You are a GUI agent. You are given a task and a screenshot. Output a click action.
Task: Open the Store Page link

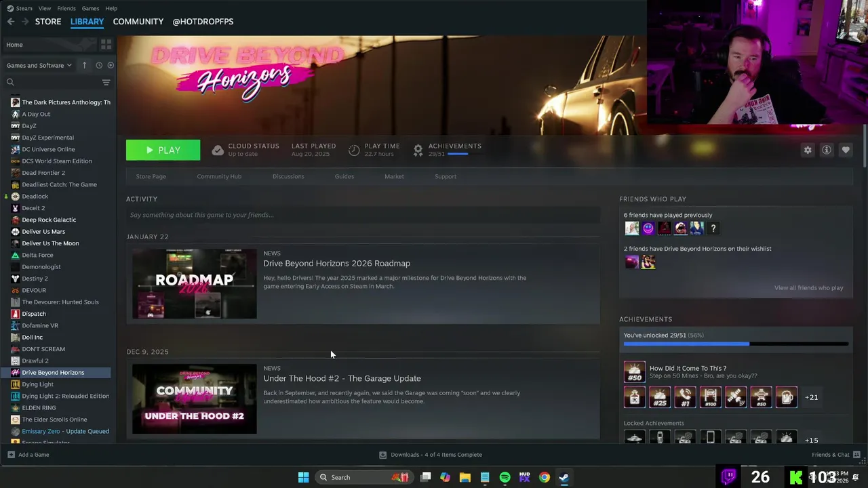[151, 176]
